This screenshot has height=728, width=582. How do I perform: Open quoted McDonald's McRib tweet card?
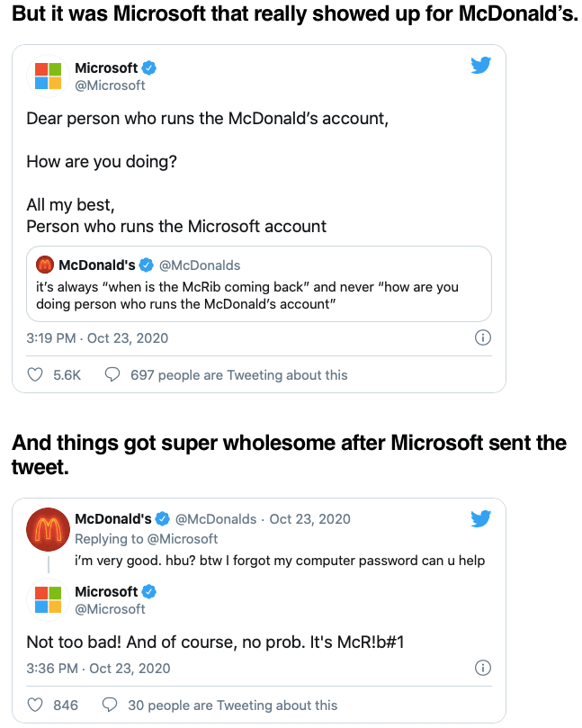click(259, 283)
